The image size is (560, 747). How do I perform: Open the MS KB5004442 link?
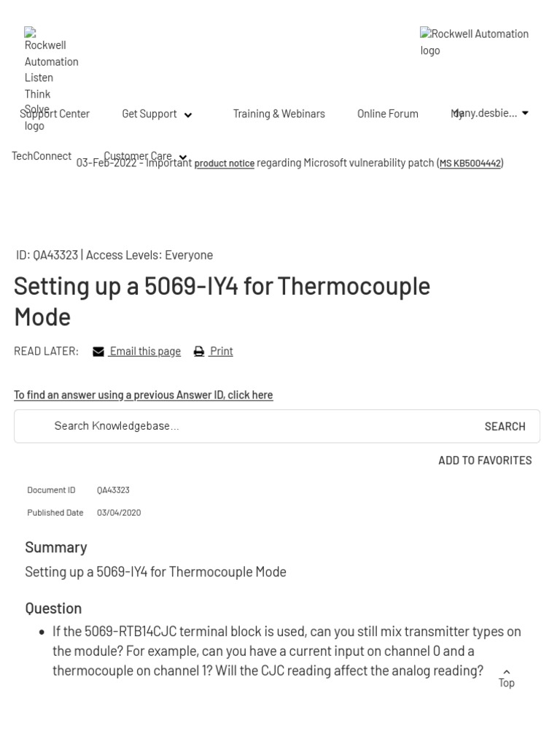pyautogui.click(x=470, y=163)
